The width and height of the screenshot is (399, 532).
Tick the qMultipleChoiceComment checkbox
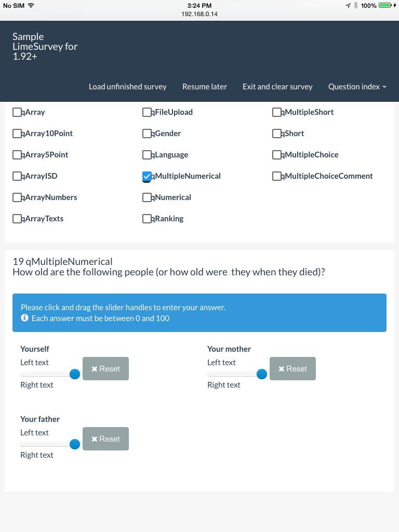click(277, 177)
